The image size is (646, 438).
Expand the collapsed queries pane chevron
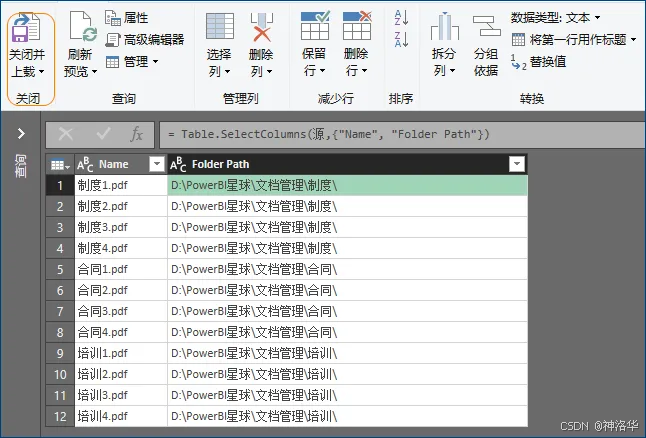[x=21, y=134]
